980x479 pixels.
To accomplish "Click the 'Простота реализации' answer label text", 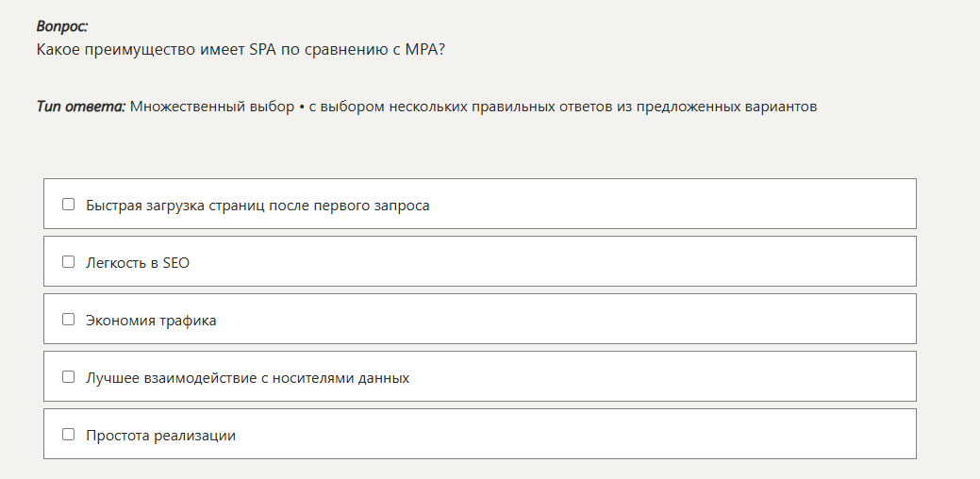I will (160, 436).
